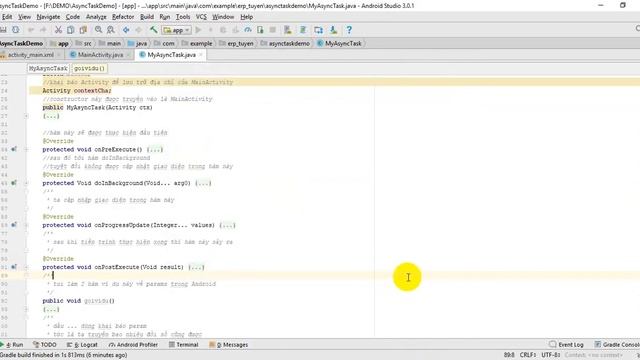Open the Build menu
640x360 pixels.
click(147, 17)
